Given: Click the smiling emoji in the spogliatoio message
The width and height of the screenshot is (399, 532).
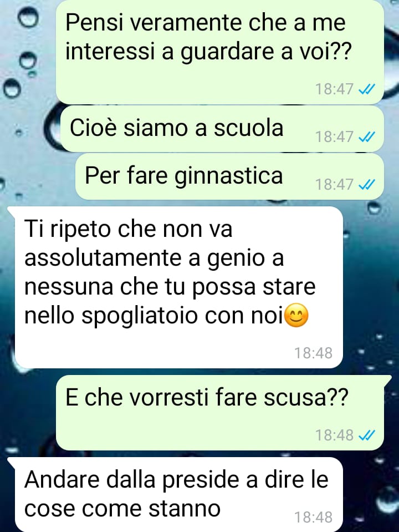Looking at the screenshot, I should (296, 315).
